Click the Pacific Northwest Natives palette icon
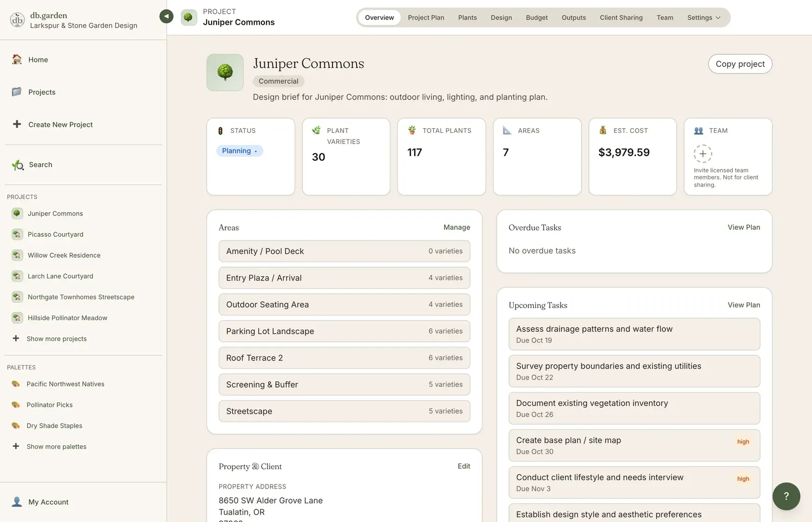 tap(16, 384)
